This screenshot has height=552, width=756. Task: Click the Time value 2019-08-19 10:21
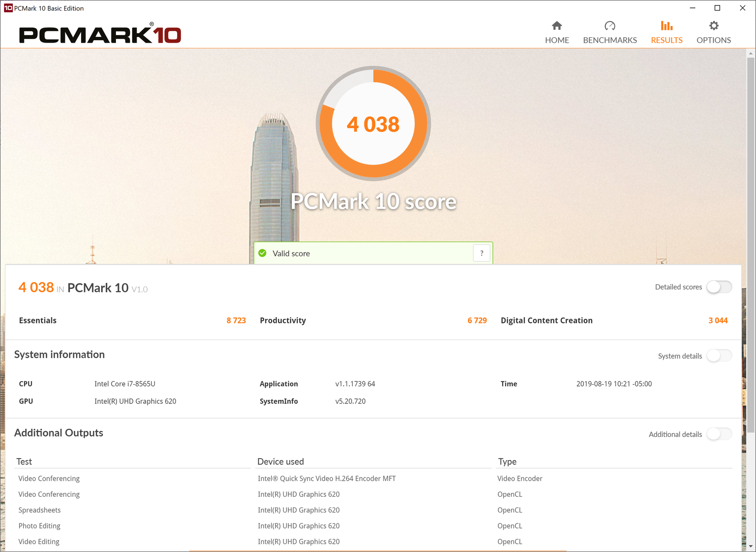click(x=614, y=384)
